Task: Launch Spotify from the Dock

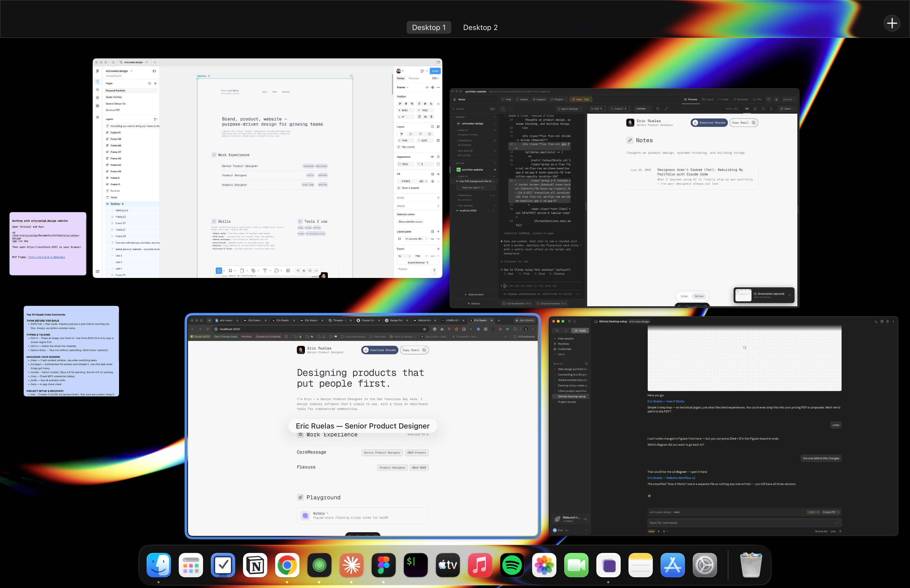Action: tap(512, 565)
